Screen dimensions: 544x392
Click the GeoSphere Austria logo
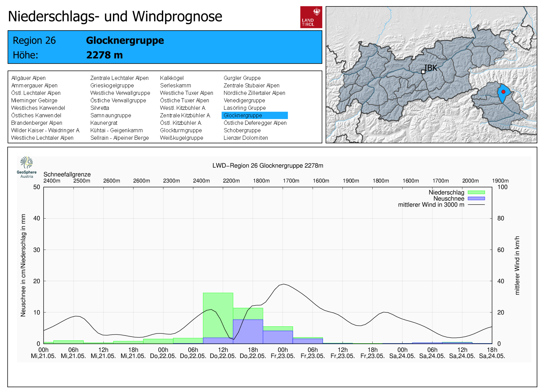[27, 167]
